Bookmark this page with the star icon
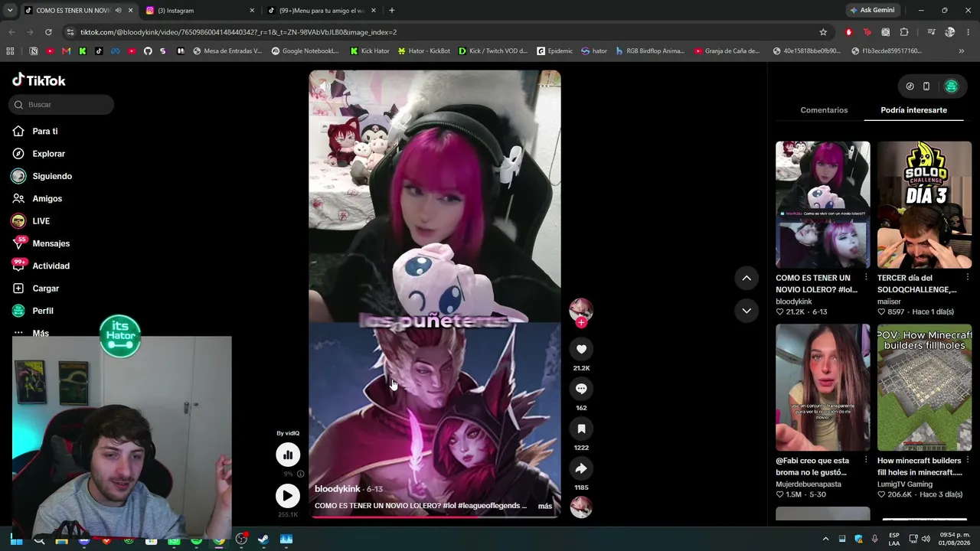The image size is (980, 551). [823, 32]
